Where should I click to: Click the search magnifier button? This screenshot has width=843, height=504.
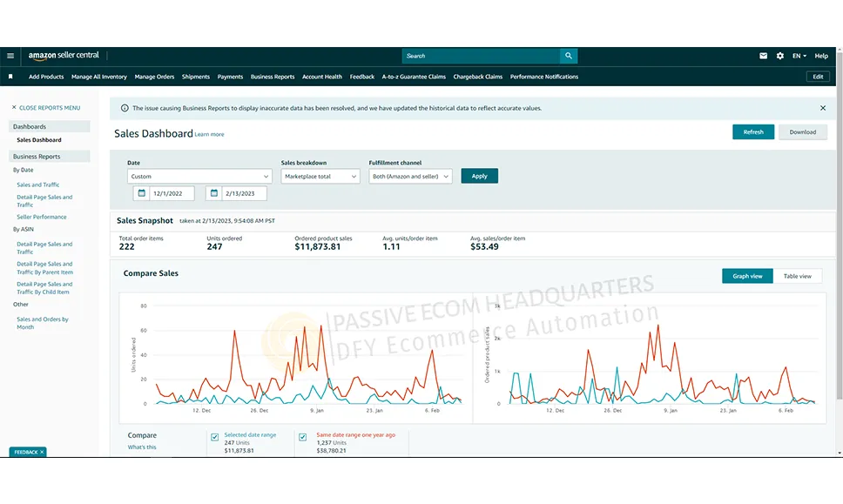click(x=569, y=56)
